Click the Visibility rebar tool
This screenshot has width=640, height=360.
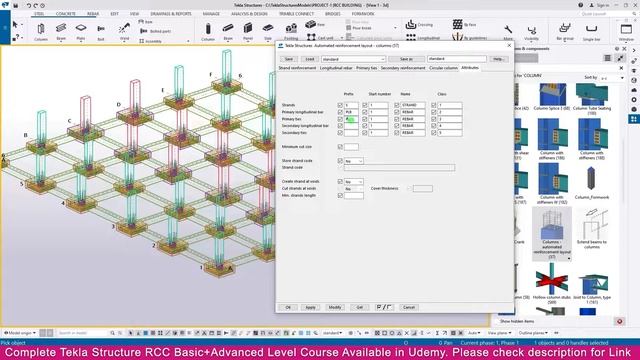(531, 32)
